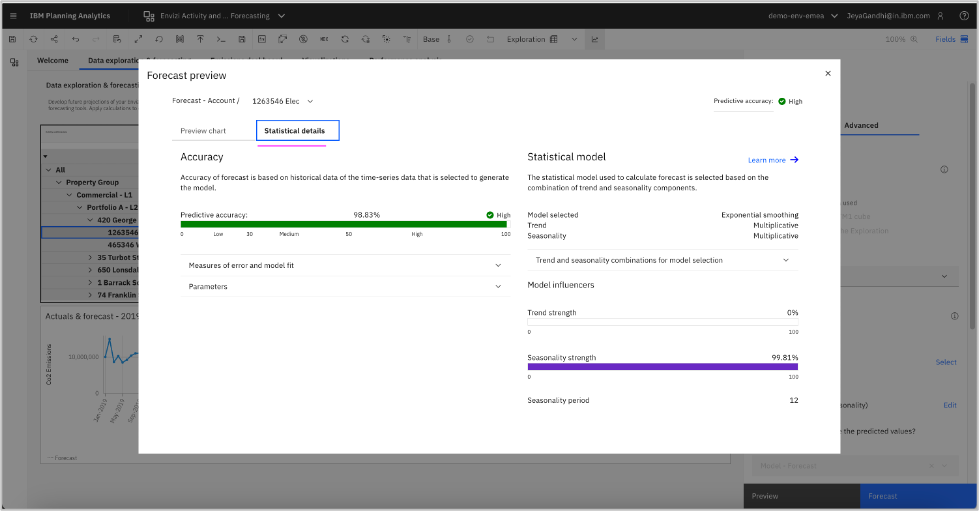This screenshot has height=512, width=980.
Task: Open the 1263546 Elec account dropdown
Action: (x=283, y=101)
